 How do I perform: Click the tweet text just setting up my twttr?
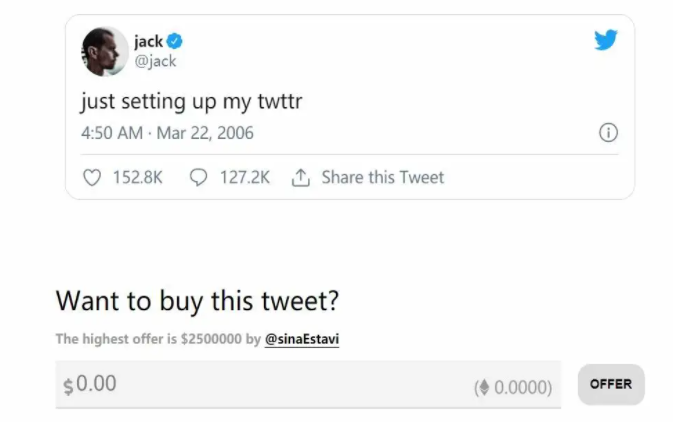point(191,102)
